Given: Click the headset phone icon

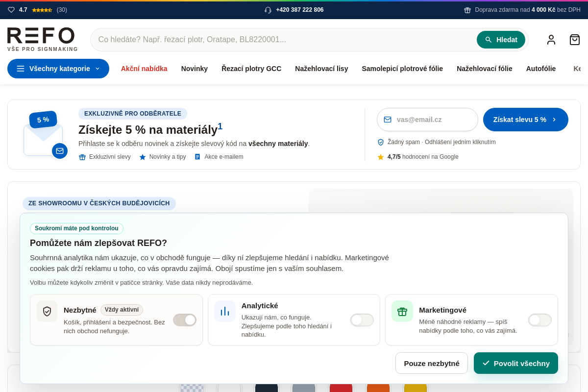Looking at the screenshot, I should point(268,10).
